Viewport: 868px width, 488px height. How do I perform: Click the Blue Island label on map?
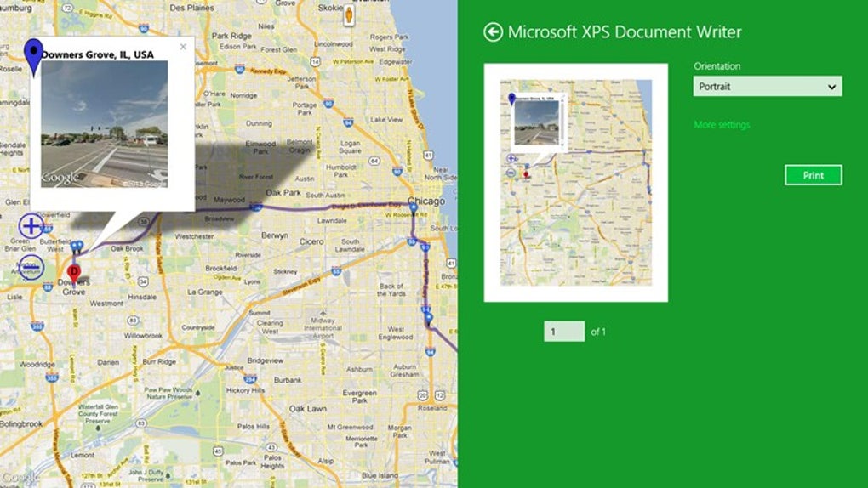pos(380,475)
